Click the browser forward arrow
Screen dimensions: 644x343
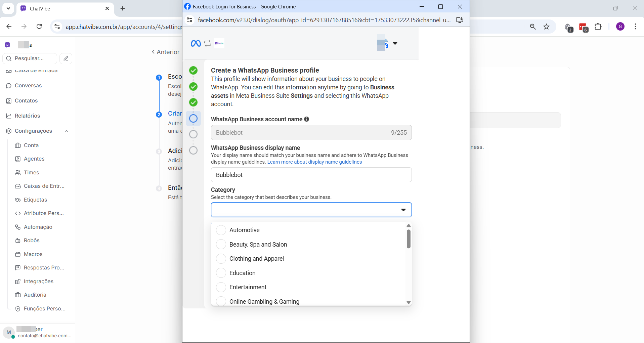[24, 27]
